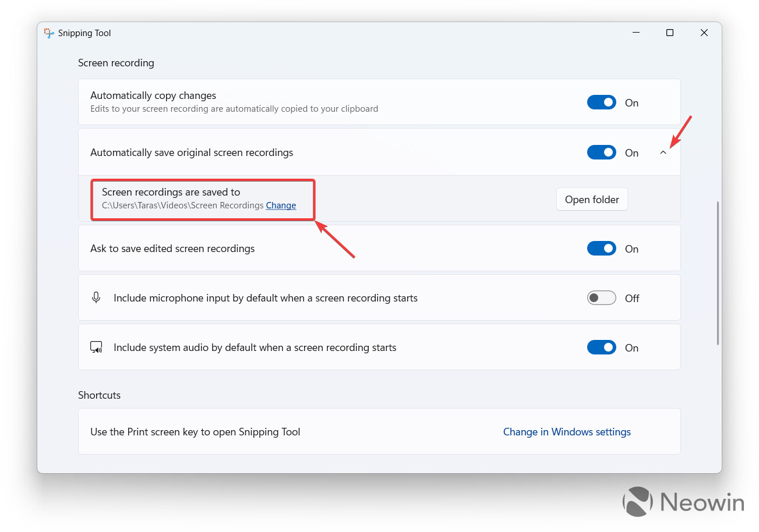The height and width of the screenshot is (532, 759).
Task: Close the Snipping Tool window
Action: tap(704, 33)
